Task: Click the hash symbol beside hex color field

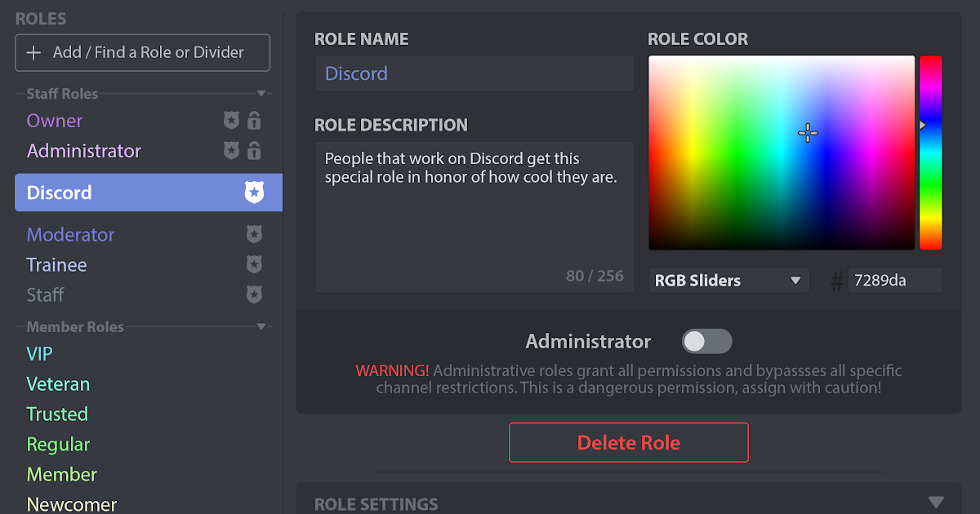Action: click(836, 281)
